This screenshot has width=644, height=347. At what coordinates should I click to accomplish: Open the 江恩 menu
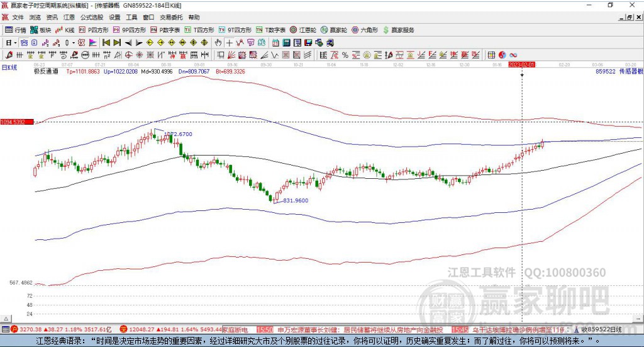(x=69, y=17)
